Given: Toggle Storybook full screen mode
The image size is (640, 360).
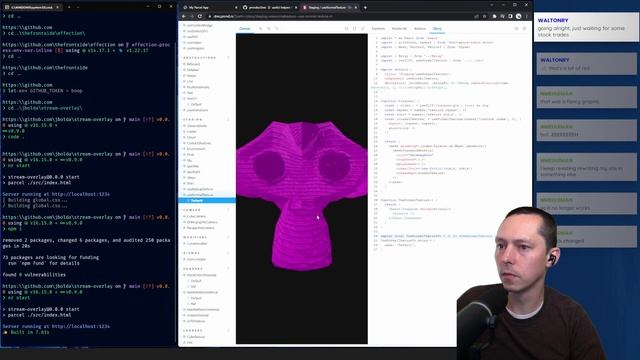Looking at the screenshot, I should 347,29.
